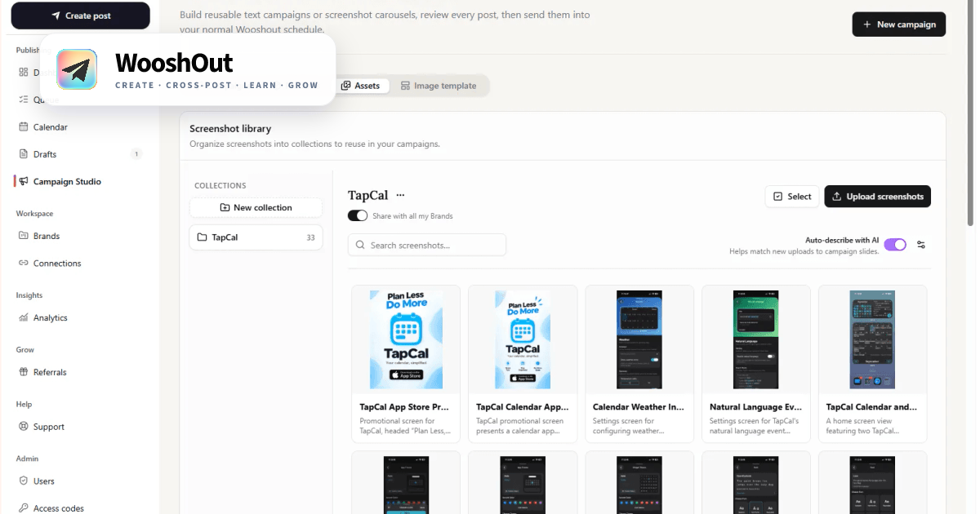Open TapCal App Store Pr... thumbnail
The height and width of the screenshot is (514, 980).
tap(406, 339)
